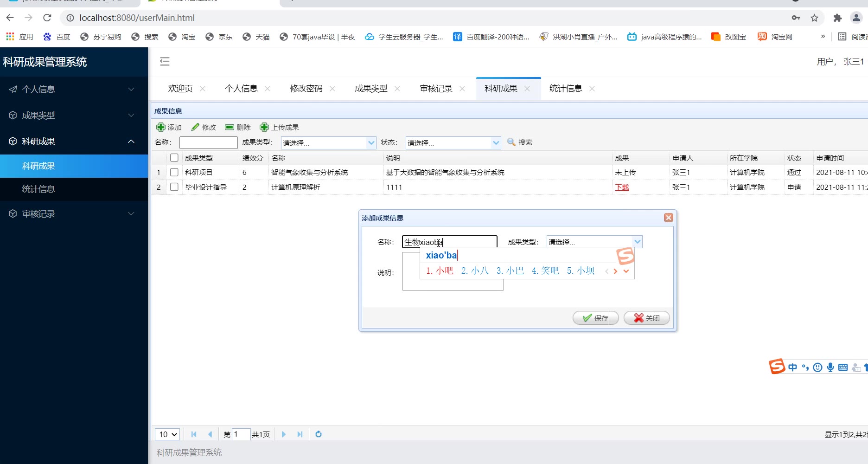Go to first page in pagination

(x=194, y=434)
